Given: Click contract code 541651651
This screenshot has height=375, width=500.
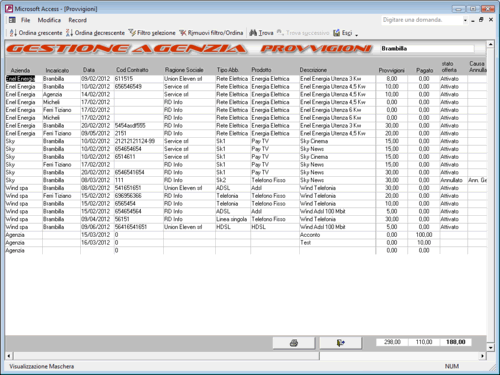Looking at the screenshot, I should (138, 188).
